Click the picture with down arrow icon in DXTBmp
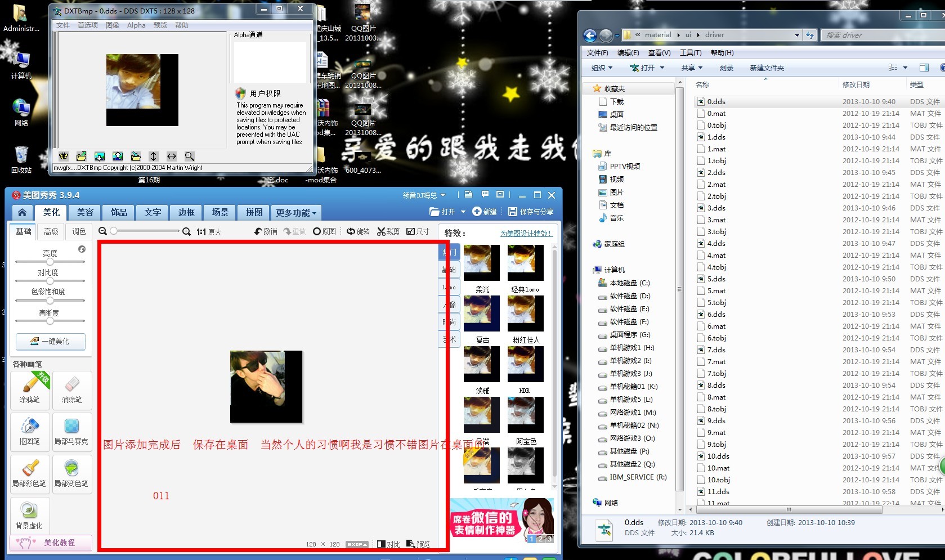Screen dimensions: 945x560 click(100, 156)
